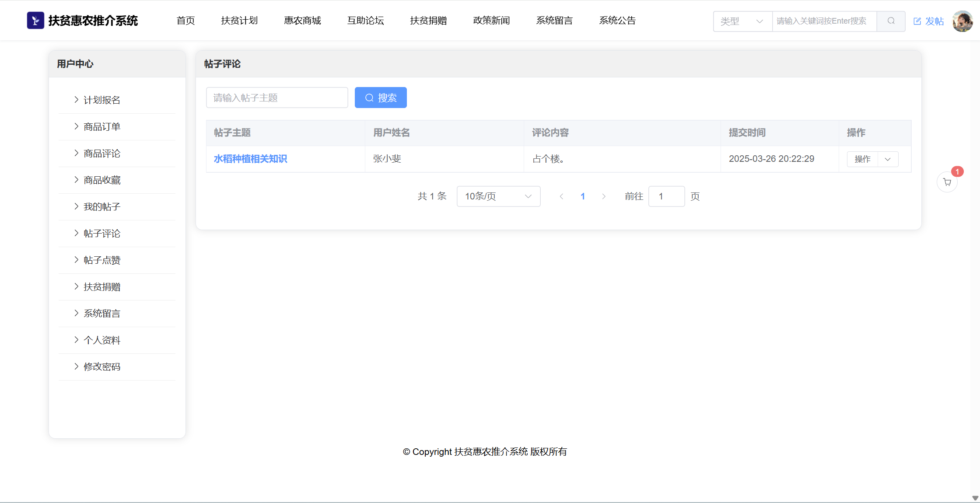Select 修改密码 in sidebar
This screenshot has height=503, width=980.
point(102,367)
